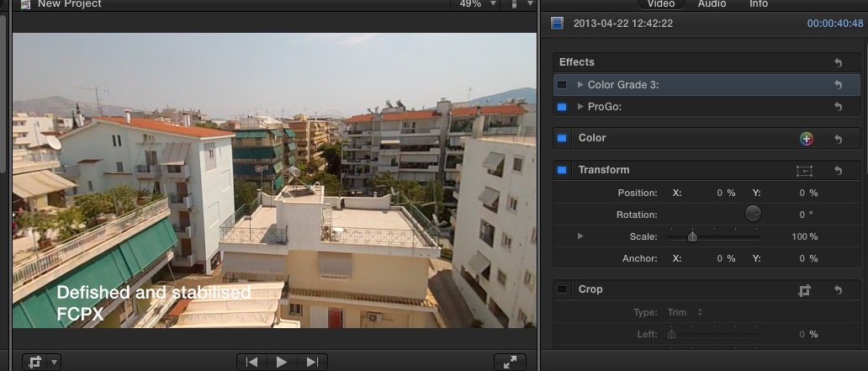The image size is (868, 371).
Task: Adjust the Scale slider handle
Action: 692,236
